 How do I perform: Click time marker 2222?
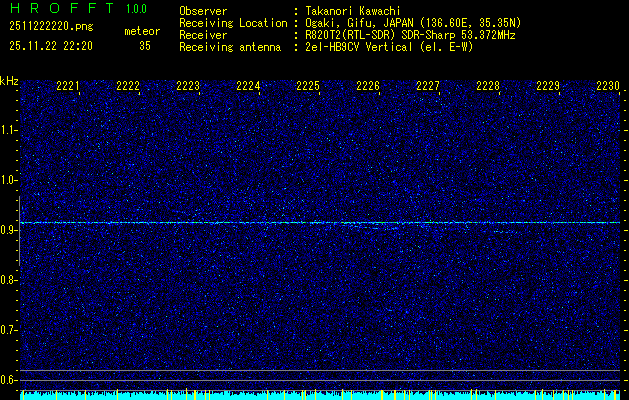[128, 86]
